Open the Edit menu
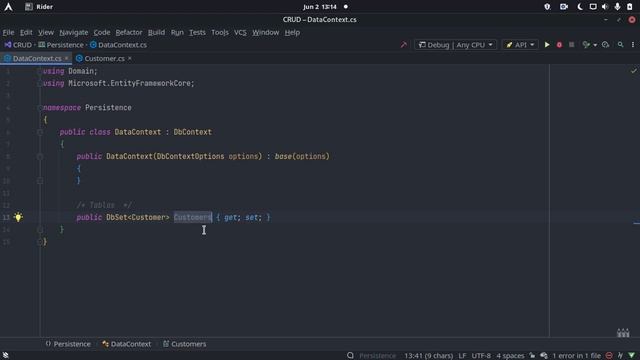The height and width of the screenshot is (360, 640). [26, 32]
